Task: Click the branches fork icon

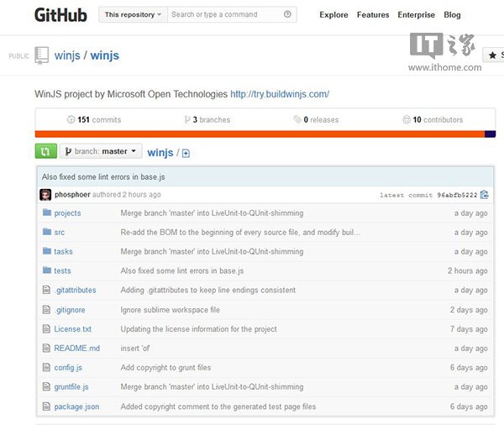Action: [187, 119]
